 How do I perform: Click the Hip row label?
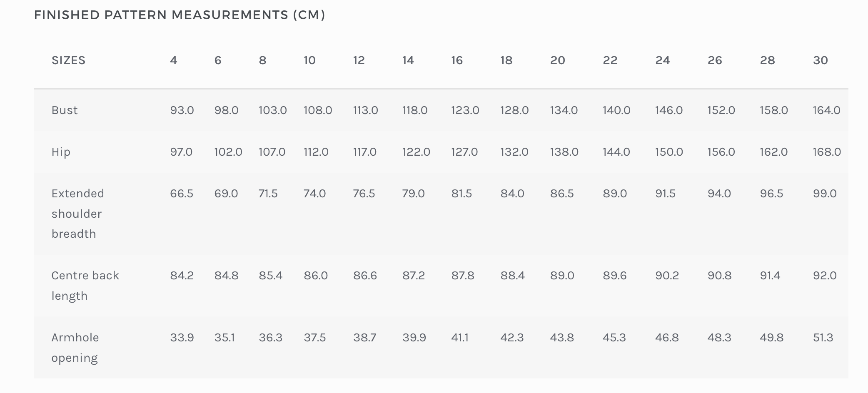(x=61, y=152)
